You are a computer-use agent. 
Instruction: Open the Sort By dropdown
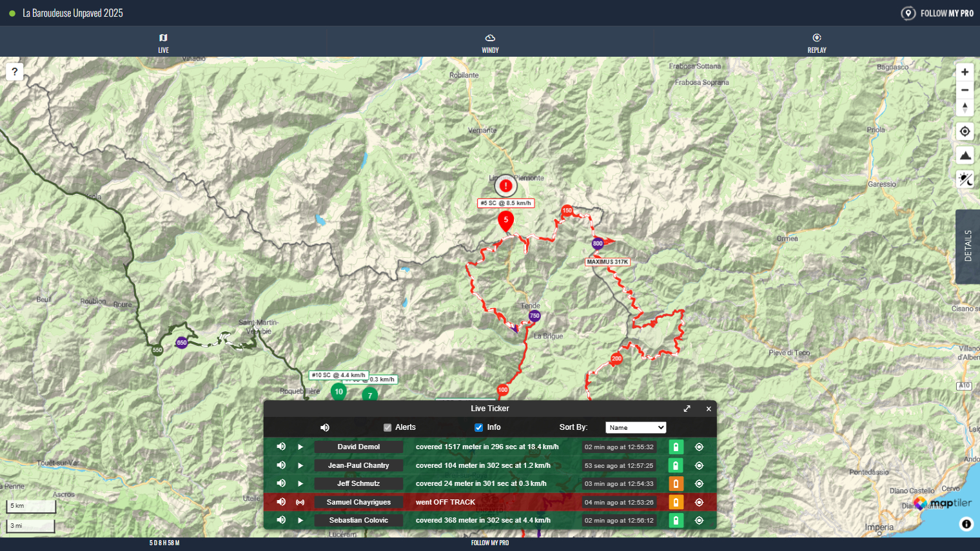[x=635, y=427]
